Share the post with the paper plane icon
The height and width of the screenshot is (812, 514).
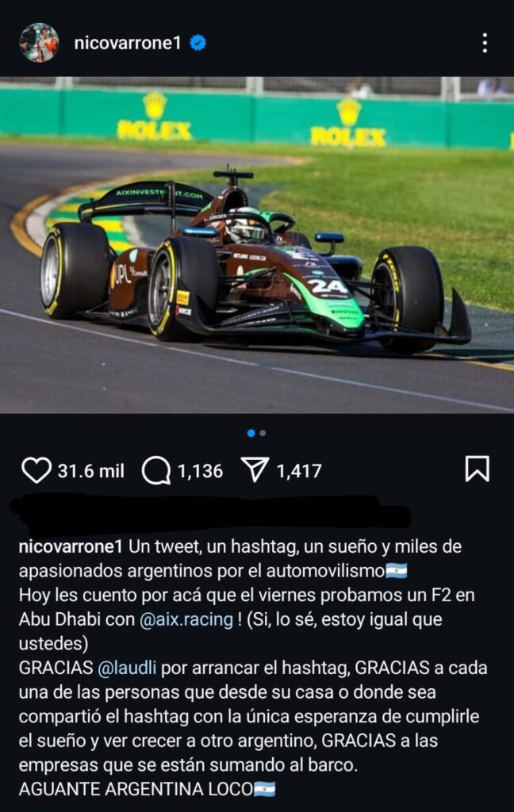(x=255, y=469)
